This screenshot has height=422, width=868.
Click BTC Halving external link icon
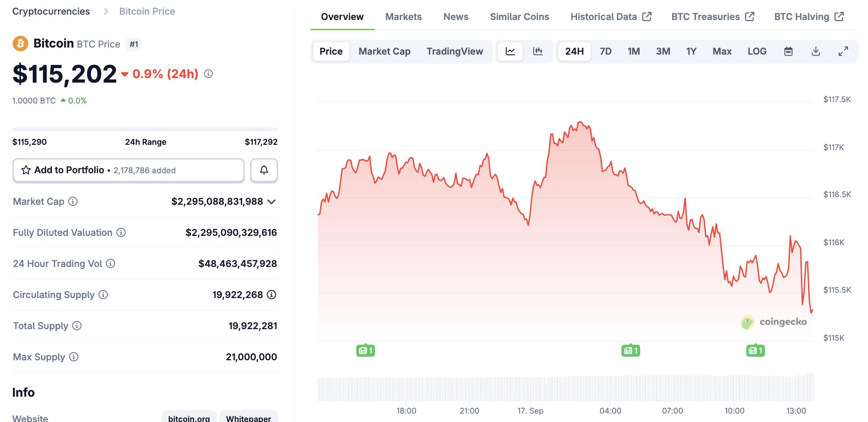coord(839,16)
